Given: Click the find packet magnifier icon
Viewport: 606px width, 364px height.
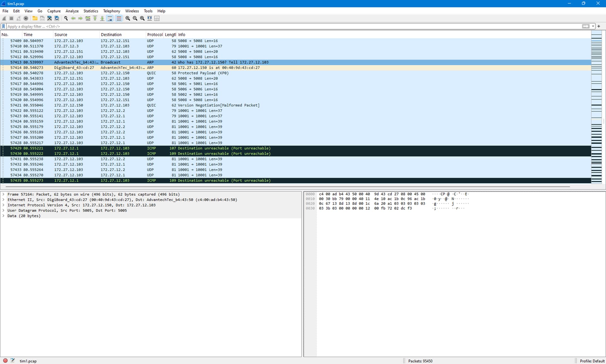Looking at the screenshot, I should (66, 18).
